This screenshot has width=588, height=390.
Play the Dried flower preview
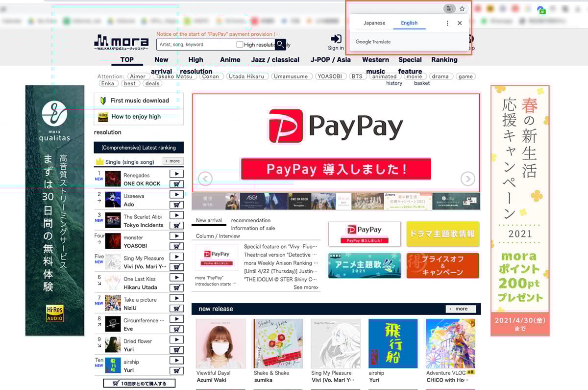[x=176, y=339]
